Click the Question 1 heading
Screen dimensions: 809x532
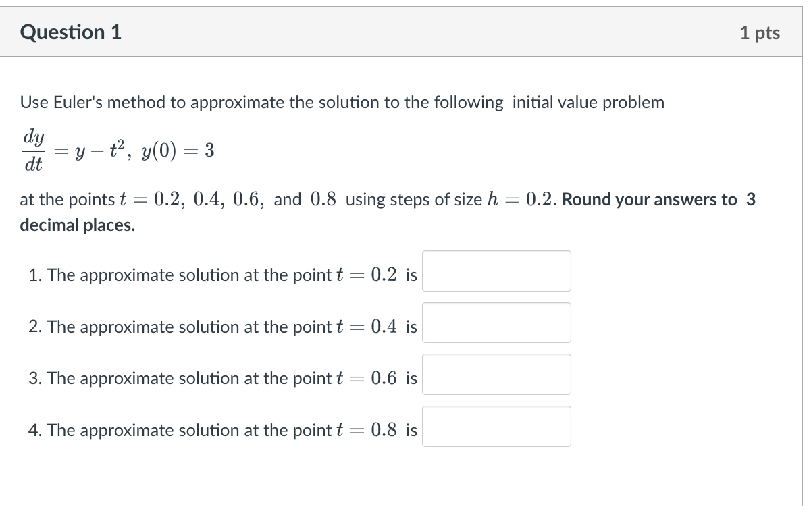71,32
